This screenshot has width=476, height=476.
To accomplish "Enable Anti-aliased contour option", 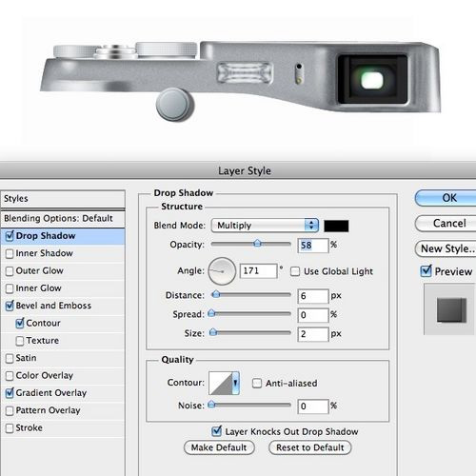I will 256,383.
